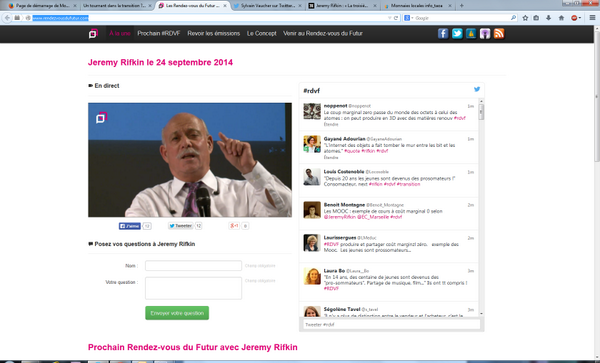Open the #quote hashtag in Gayané Adourian's tweet

tap(352, 151)
